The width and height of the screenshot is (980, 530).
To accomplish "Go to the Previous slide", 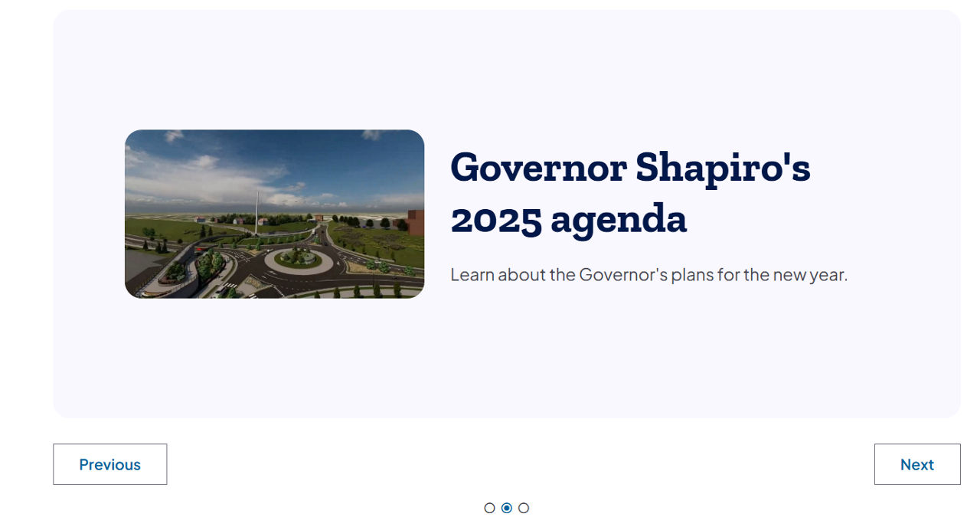I will 109,464.
